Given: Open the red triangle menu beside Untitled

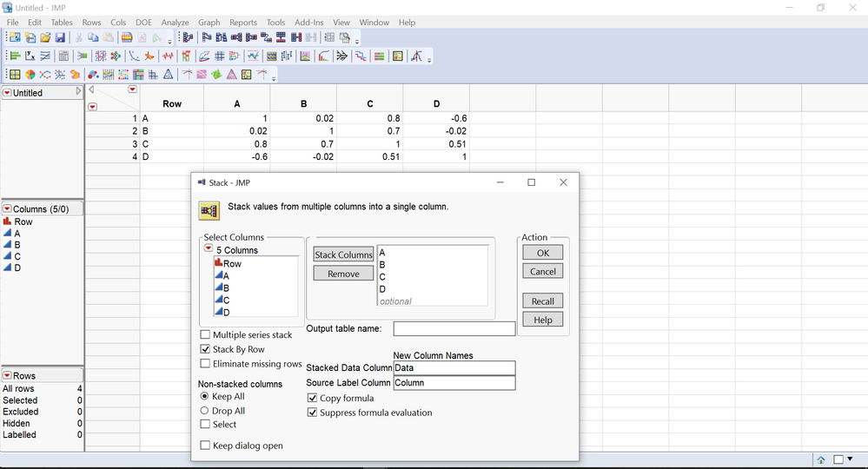Looking at the screenshot, I should (x=7, y=93).
